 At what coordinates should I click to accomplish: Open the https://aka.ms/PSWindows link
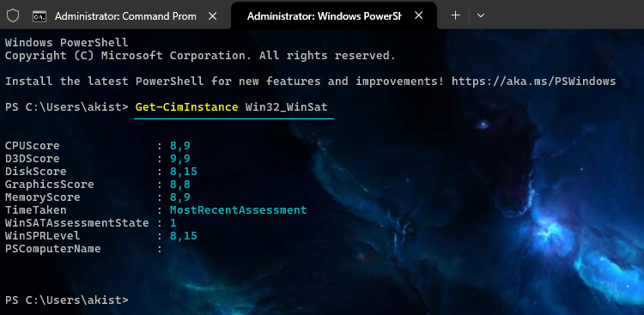[533, 82]
